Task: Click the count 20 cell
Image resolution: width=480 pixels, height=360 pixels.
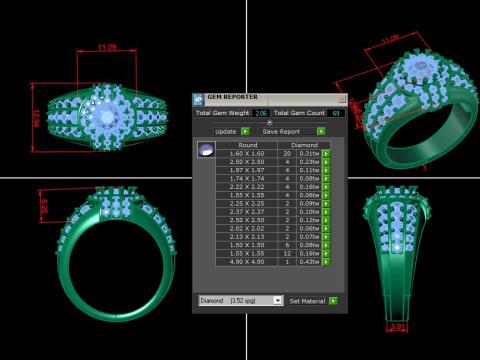Action: click(x=287, y=154)
